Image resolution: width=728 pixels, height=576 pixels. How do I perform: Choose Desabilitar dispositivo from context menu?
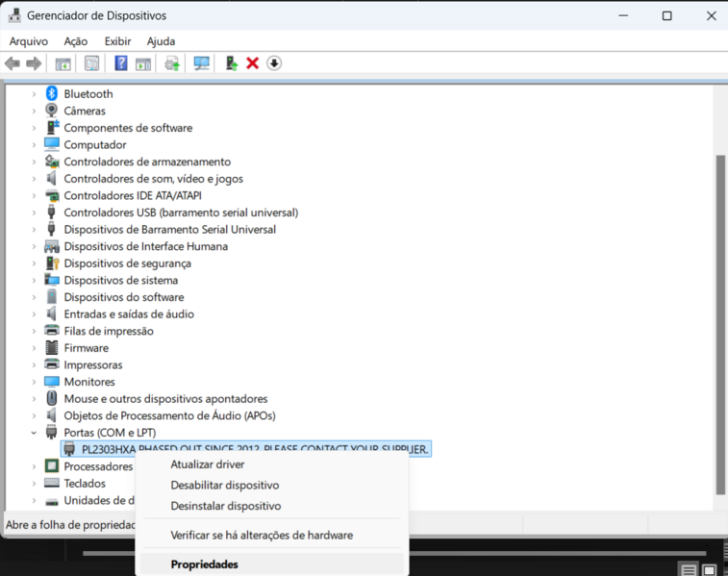point(271,485)
